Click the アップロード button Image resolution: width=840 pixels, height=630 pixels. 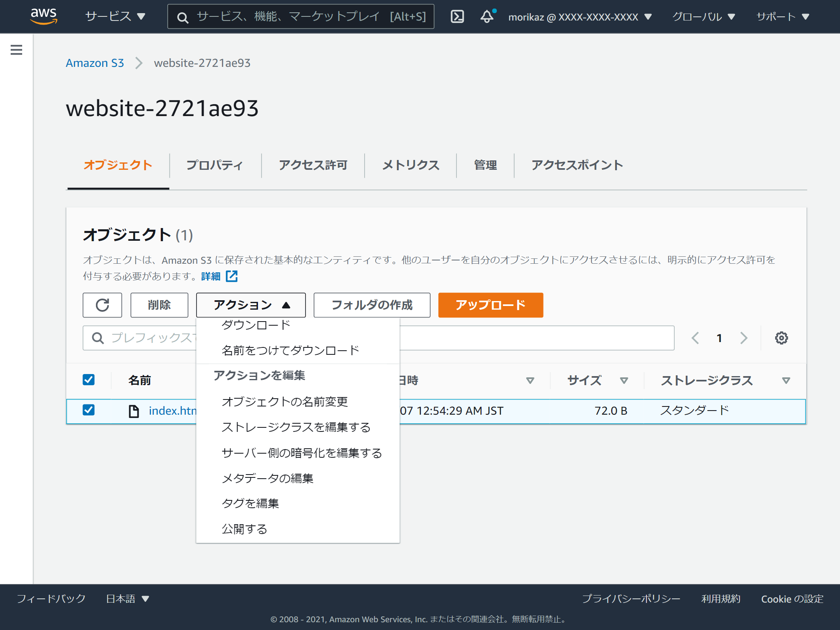pyautogui.click(x=491, y=305)
